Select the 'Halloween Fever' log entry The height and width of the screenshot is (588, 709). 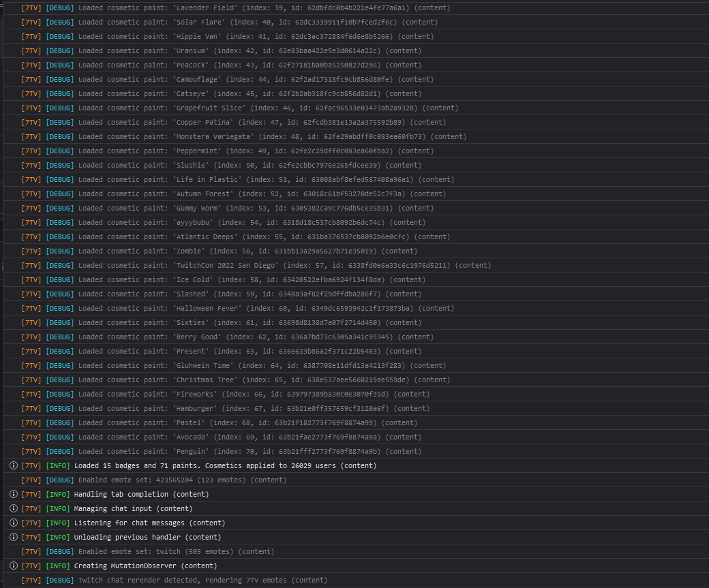coord(357,308)
